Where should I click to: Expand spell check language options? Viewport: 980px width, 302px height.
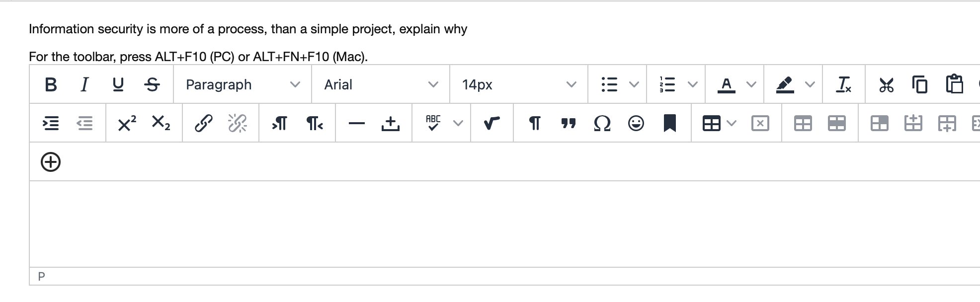click(x=458, y=123)
